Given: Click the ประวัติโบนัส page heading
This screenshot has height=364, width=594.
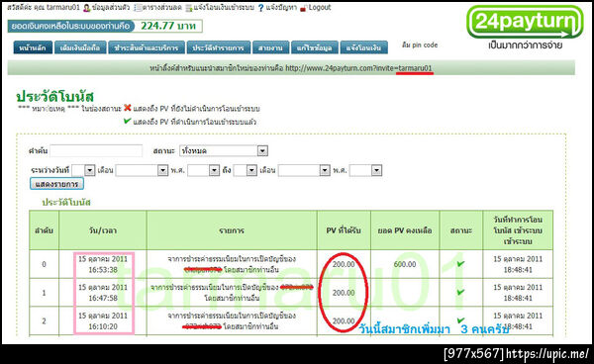Looking at the screenshot, I should (x=54, y=97).
